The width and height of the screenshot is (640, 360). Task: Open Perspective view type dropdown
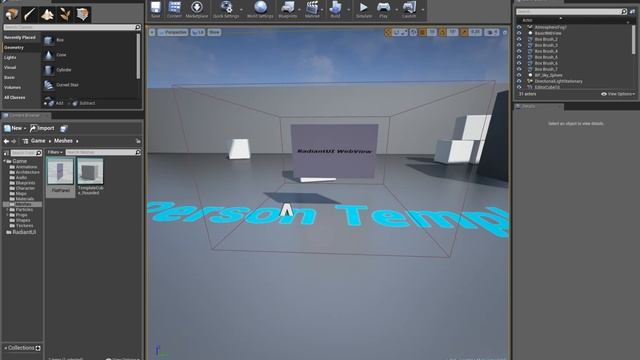(173, 32)
